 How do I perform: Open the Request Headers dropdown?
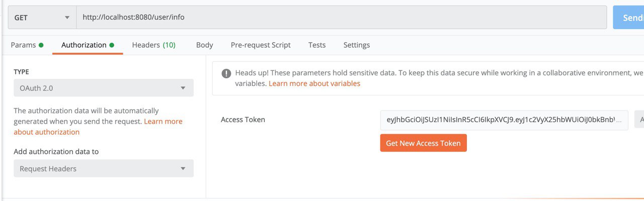click(x=104, y=168)
